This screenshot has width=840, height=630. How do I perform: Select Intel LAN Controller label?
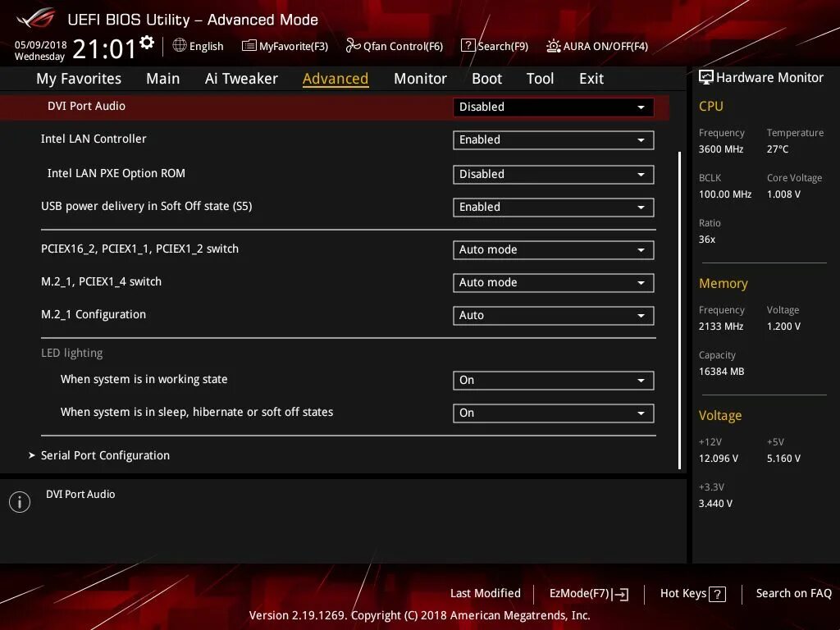[94, 139]
